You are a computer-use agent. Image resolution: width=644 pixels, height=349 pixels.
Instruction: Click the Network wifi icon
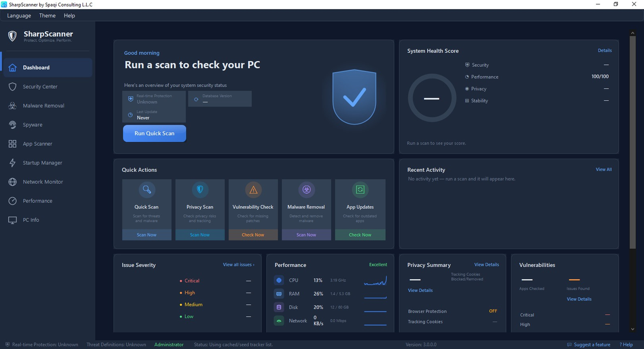point(279,320)
